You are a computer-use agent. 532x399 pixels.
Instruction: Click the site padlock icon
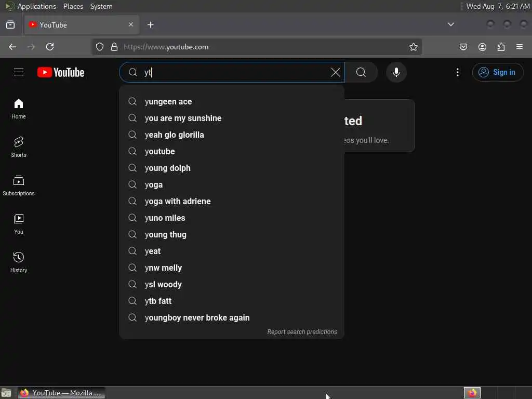114,47
